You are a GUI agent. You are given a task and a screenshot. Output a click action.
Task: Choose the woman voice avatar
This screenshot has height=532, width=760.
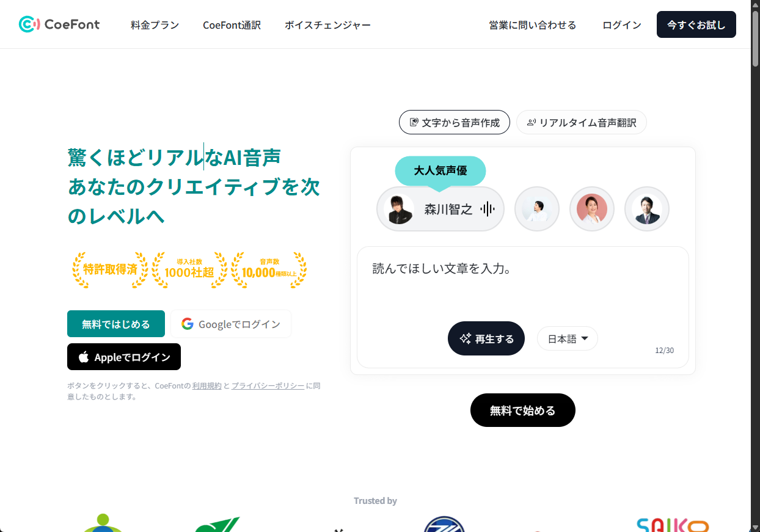coord(591,209)
